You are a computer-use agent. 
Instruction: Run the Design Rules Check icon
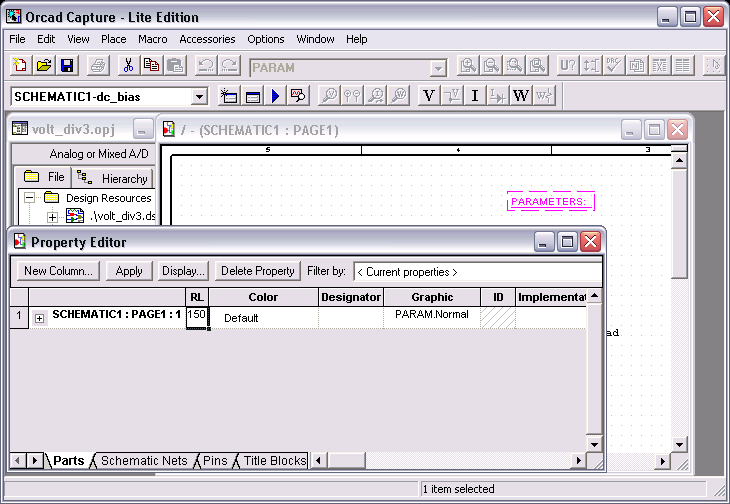pyautogui.click(x=614, y=66)
